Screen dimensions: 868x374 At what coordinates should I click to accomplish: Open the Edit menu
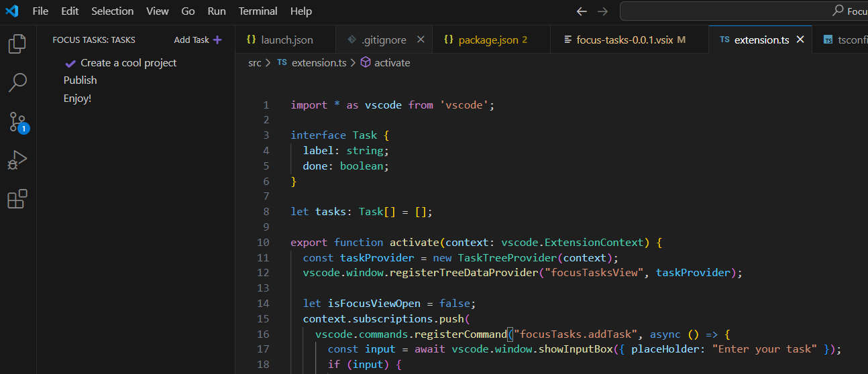pos(70,11)
